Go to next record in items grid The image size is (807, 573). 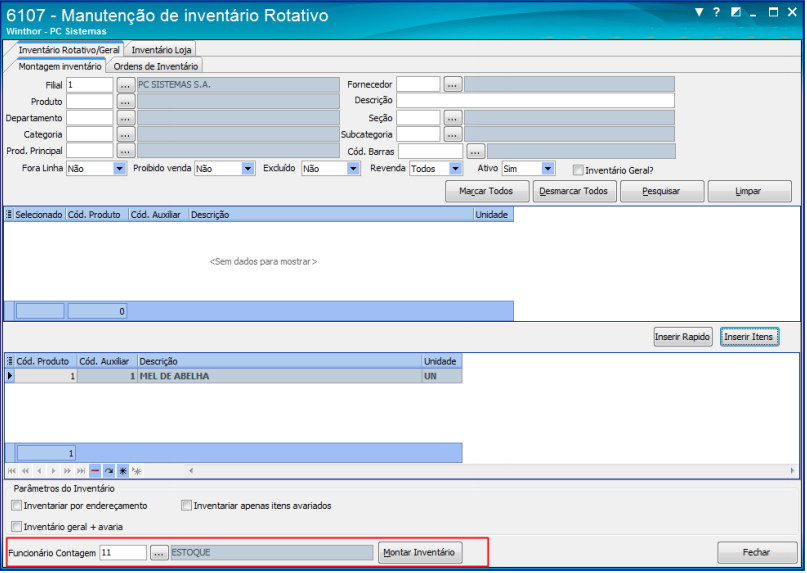54,471
